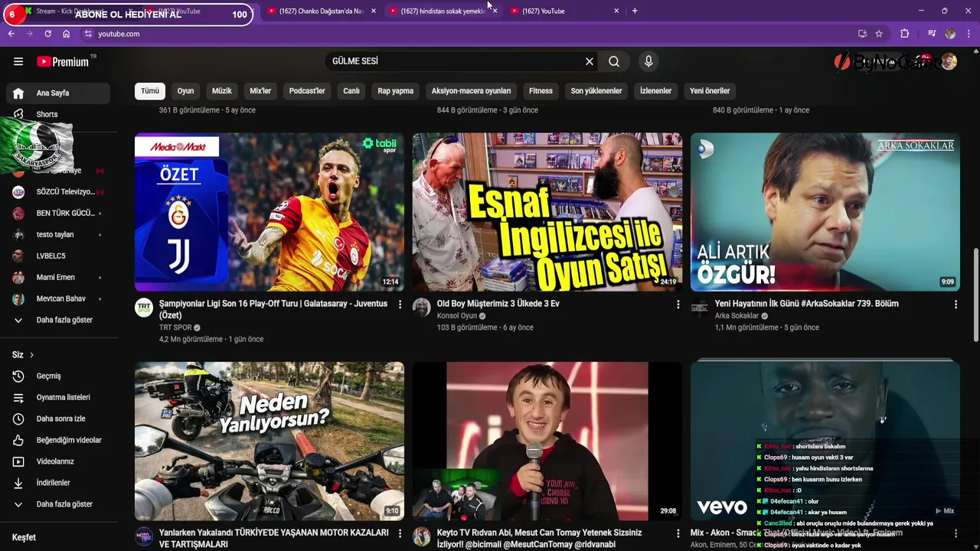Click the Konsol Oyun channel avatar
The image size is (980, 551).
tap(422, 308)
